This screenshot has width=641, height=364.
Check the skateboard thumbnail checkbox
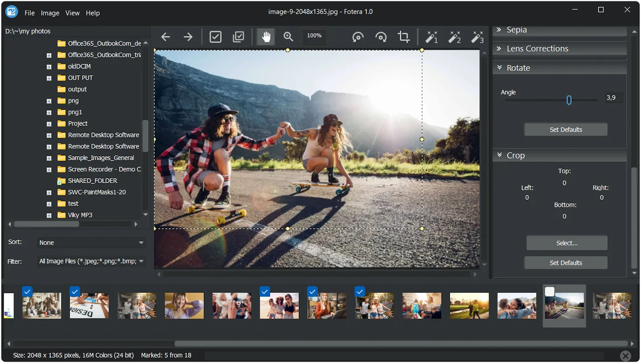click(550, 292)
